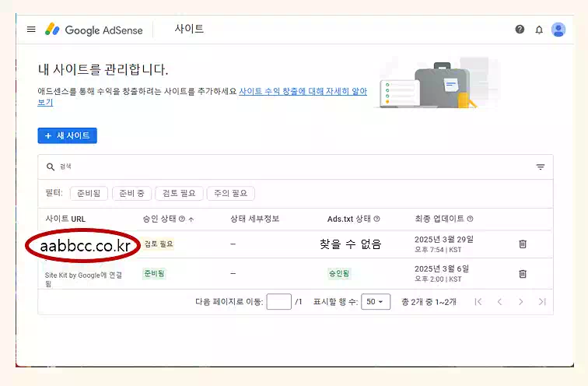Click the 찾을 수 없음 Ads.txt status
The height and width of the screenshot is (386, 588).
point(350,244)
